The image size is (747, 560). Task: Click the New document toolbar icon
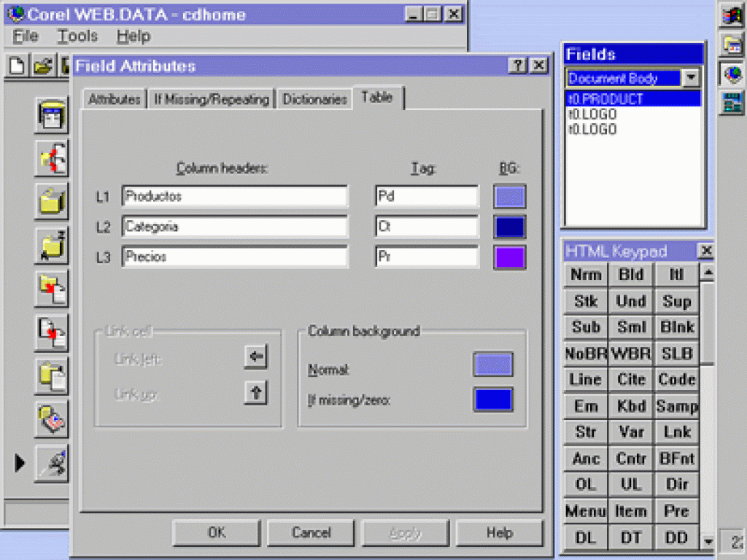(x=17, y=66)
